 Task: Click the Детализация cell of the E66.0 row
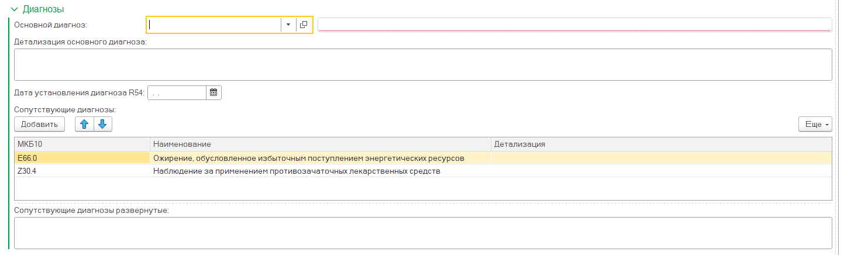tap(660, 157)
